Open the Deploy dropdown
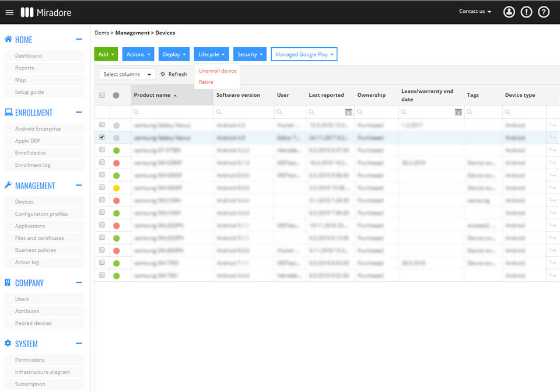This screenshot has height=392, width=560. coord(174,54)
